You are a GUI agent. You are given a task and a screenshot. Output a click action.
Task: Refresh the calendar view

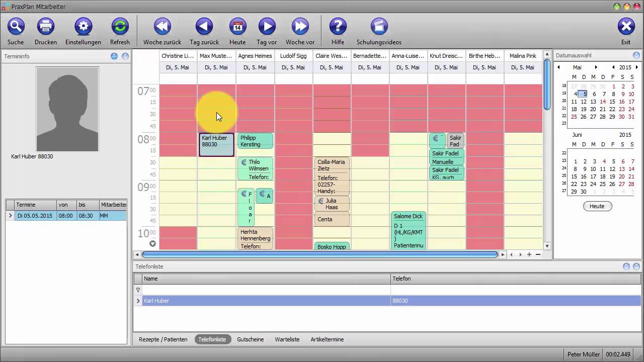(x=120, y=26)
